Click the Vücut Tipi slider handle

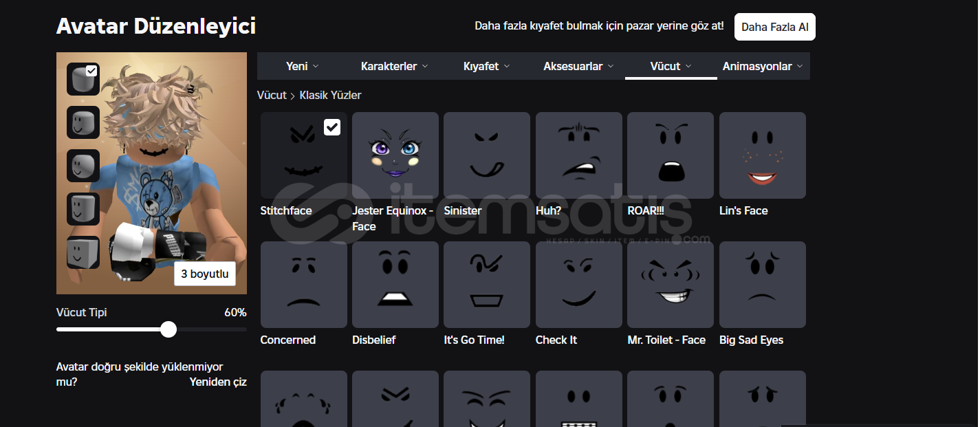point(168,329)
